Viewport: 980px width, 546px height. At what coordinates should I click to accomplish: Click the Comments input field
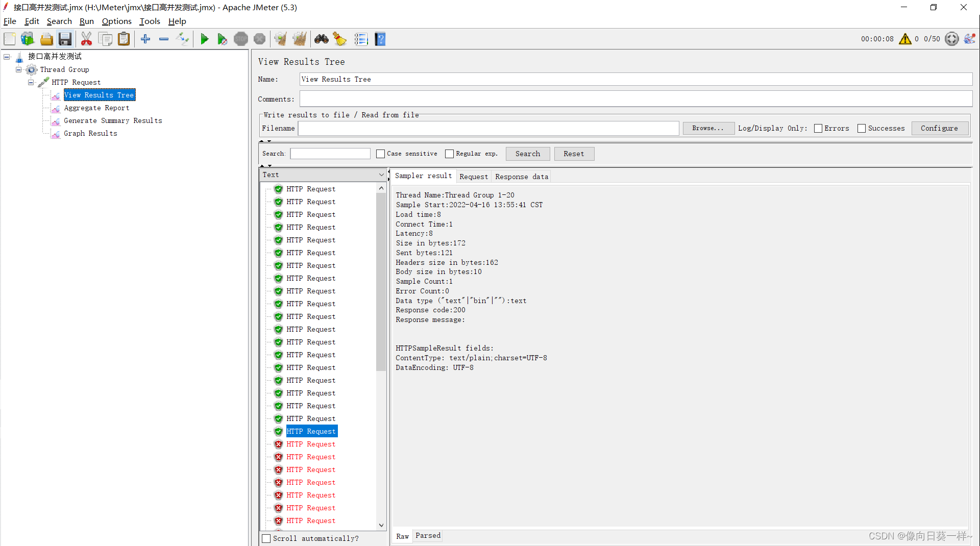[635, 99]
